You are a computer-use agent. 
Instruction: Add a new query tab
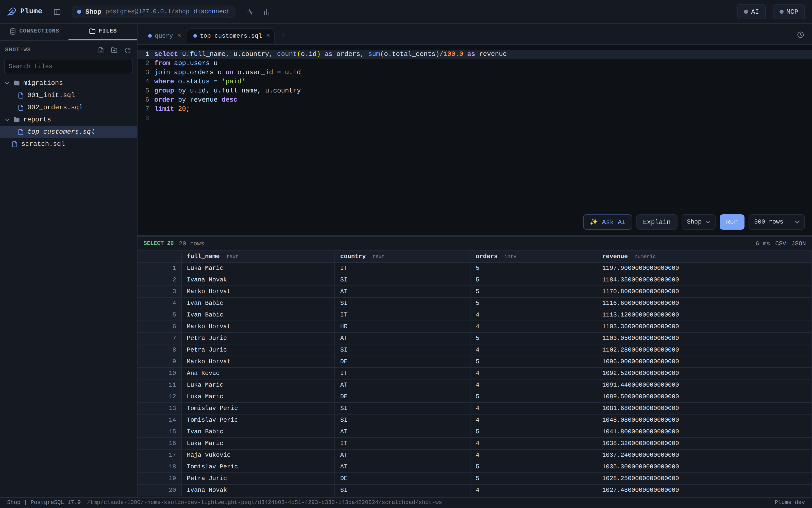tap(283, 35)
